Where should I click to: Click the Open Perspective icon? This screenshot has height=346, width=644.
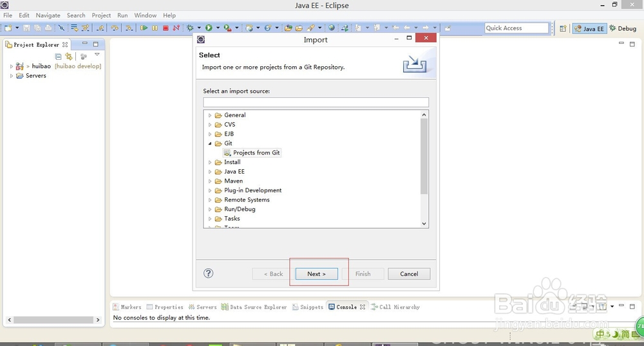[x=563, y=28]
